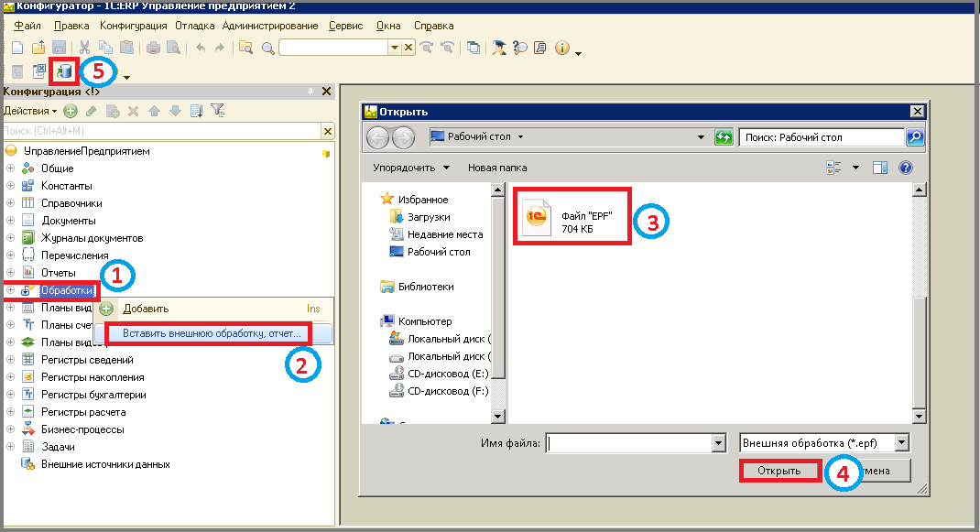Open the Файл menu
Image resolution: width=980 pixels, height=532 pixels.
tap(27, 26)
